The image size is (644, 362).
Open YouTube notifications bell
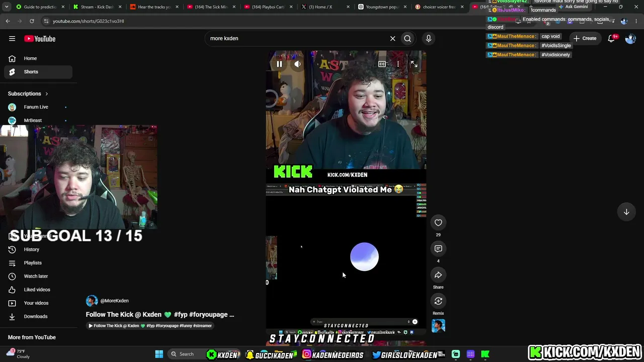click(x=612, y=38)
